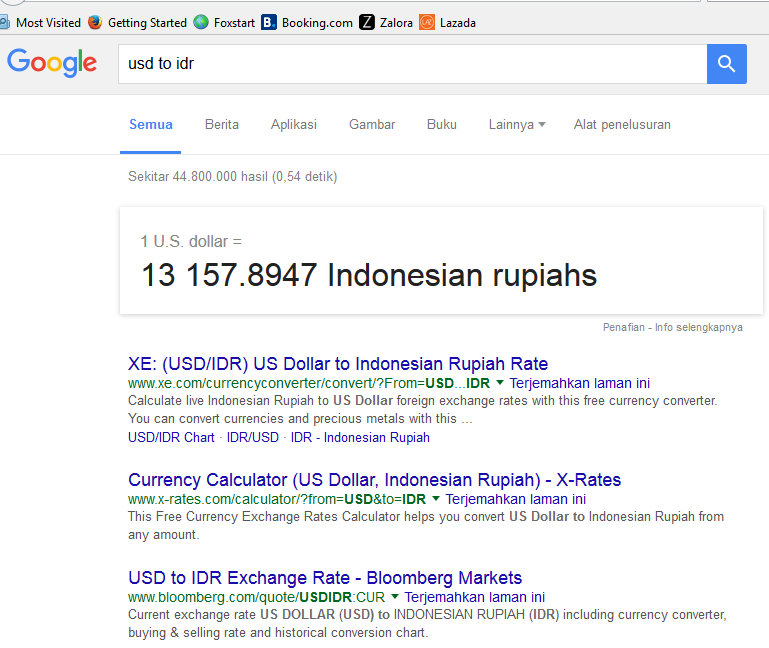Click Terjemahkan laman ini for Bloomberg result
This screenshot has width=769, height=648.
coord(474,597)
